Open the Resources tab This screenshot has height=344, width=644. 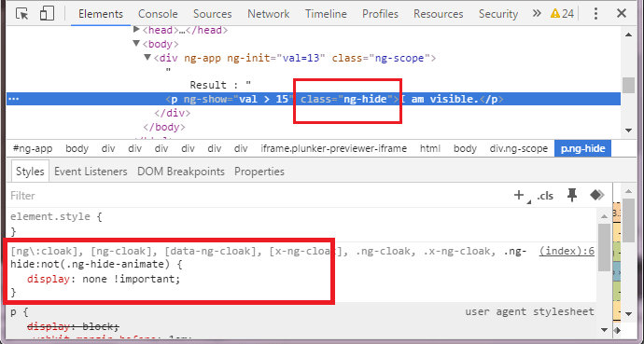click(439, 14)
